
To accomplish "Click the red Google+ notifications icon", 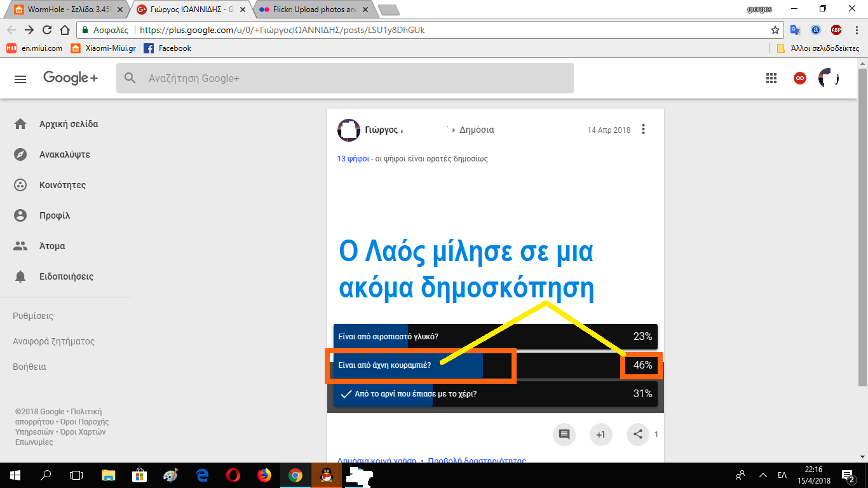I will (800, 78).
